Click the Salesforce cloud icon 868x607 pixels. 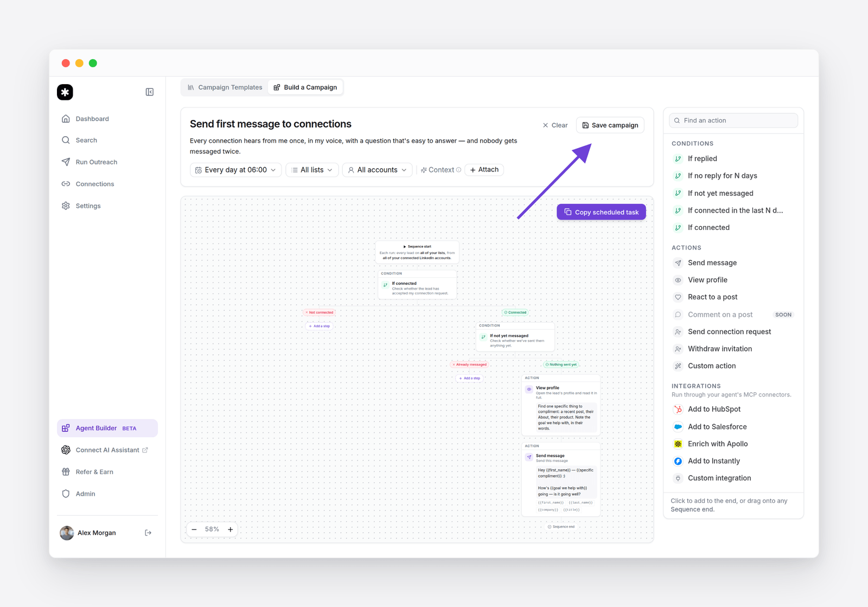point(678,427)
